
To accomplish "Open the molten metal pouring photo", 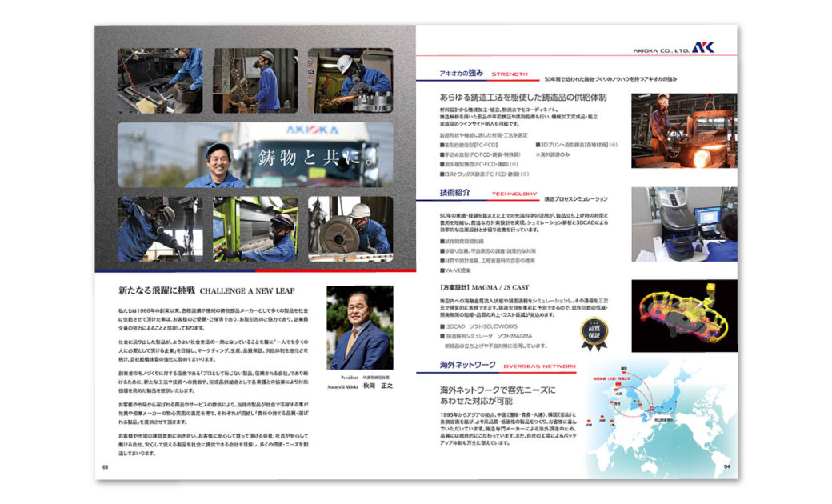I will tap(684, 131).
